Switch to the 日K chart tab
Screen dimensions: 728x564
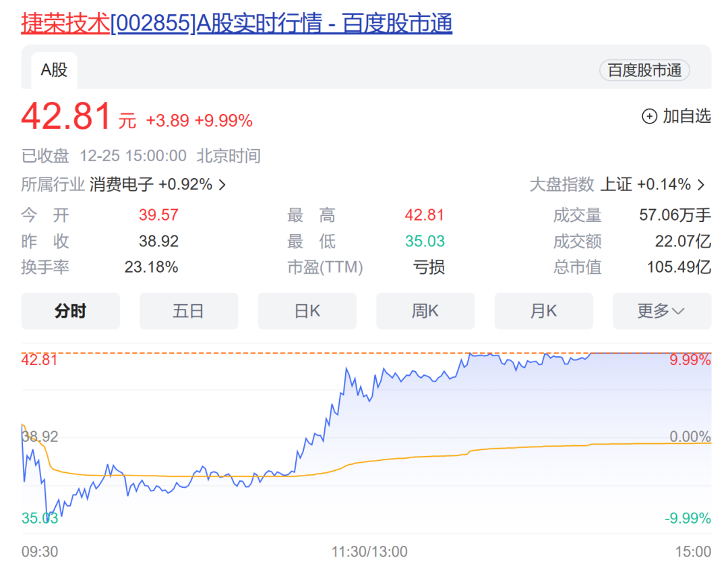click(307, 311)
